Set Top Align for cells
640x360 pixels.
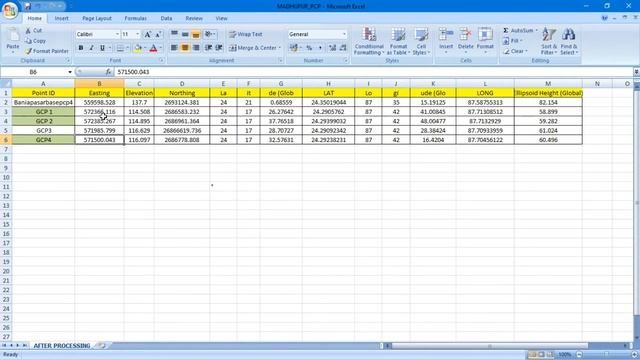174,34
